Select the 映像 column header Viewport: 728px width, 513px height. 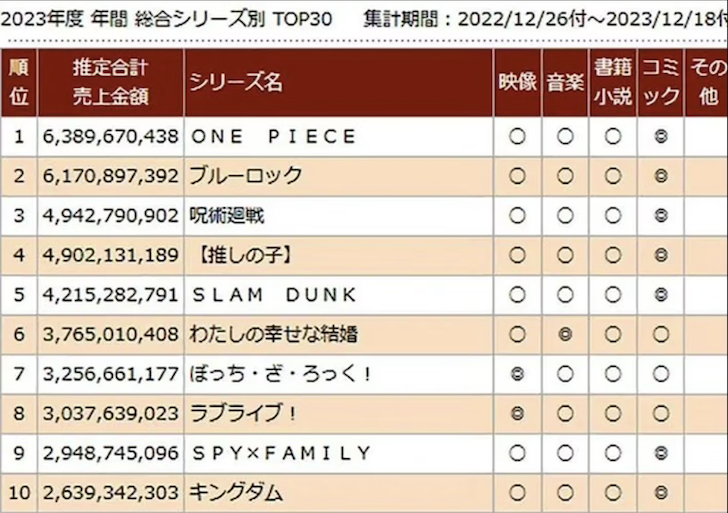coord(518,82)
